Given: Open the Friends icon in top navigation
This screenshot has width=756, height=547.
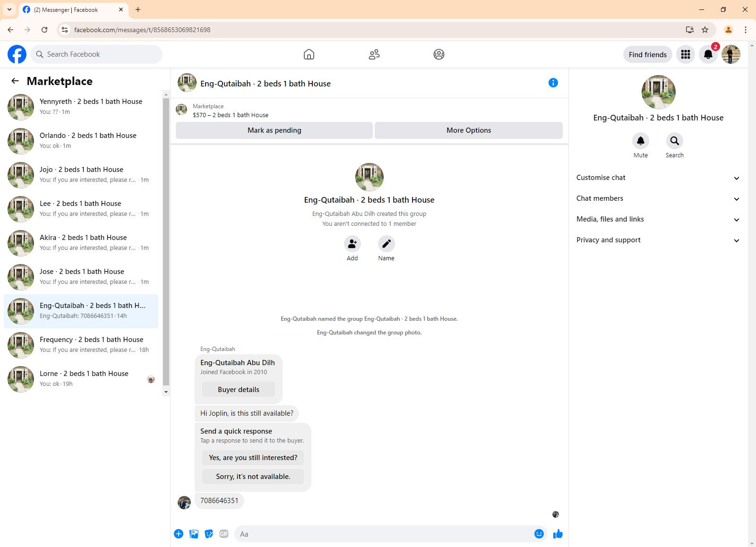Looking at the screenshot, I should click(x=374, y=54).
